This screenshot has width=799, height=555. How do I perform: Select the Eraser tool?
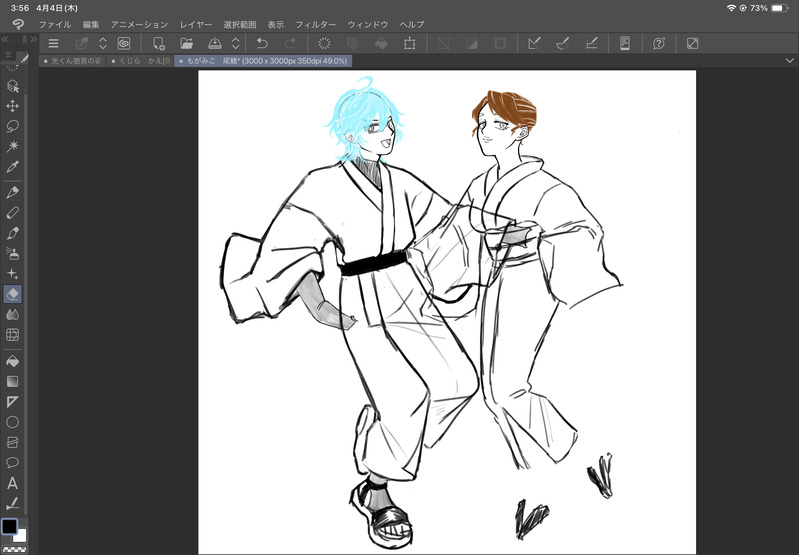click(12, 294)
